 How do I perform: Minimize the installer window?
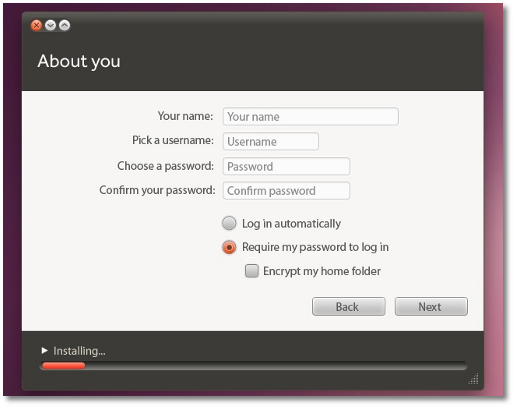(x=50, y=25)
